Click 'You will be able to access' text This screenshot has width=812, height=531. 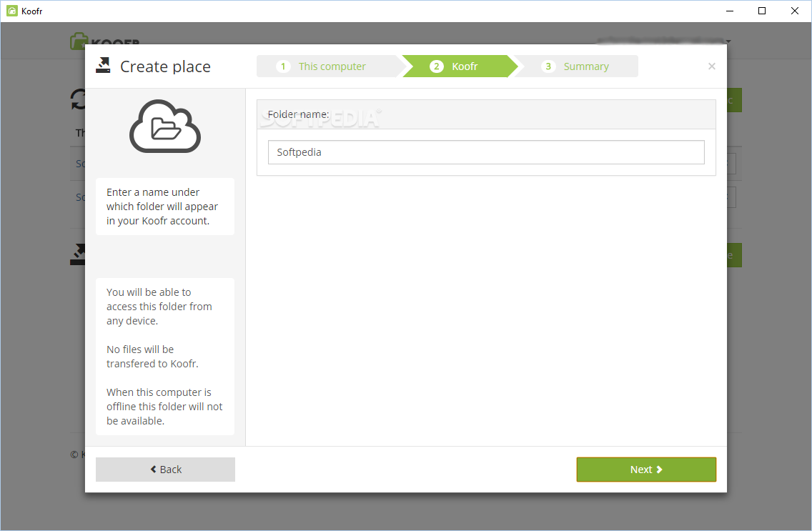[x=159, y=307]
